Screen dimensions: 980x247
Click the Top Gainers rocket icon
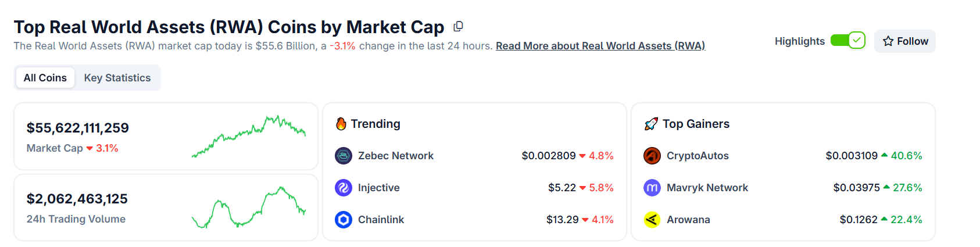tap(651, 124)
